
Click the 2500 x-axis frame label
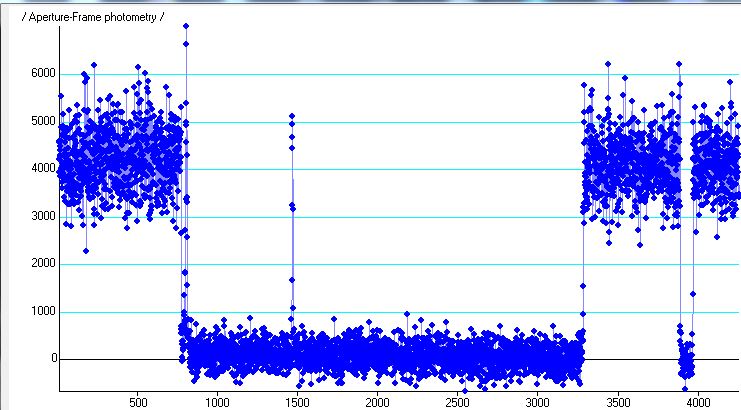457,402
